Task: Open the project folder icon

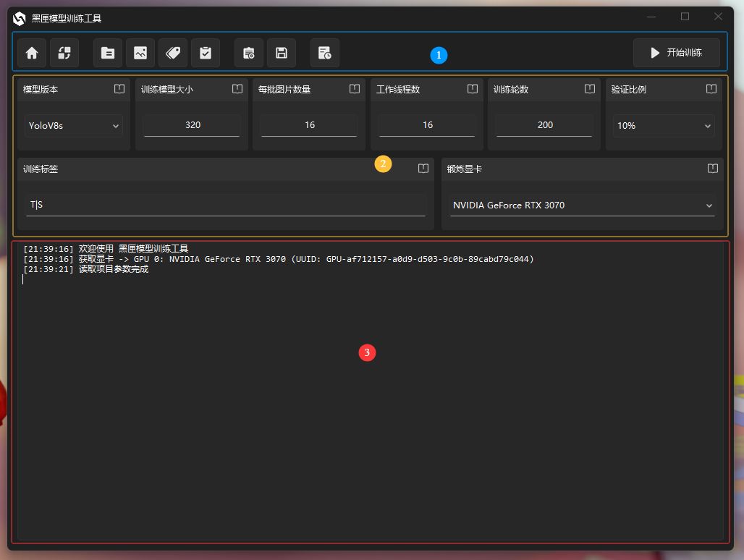Action: (x=108, y=53)
